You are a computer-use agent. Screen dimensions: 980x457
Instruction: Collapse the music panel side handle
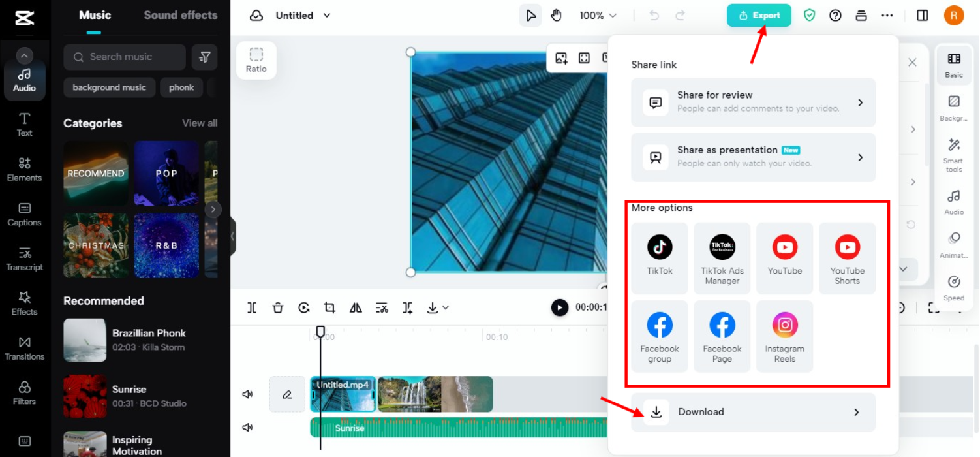(233, 236)
